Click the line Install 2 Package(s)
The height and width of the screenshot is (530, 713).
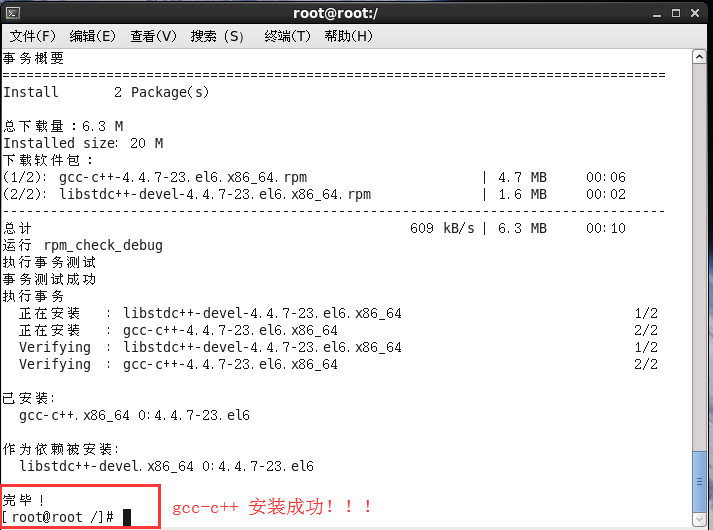coord(106,92)
